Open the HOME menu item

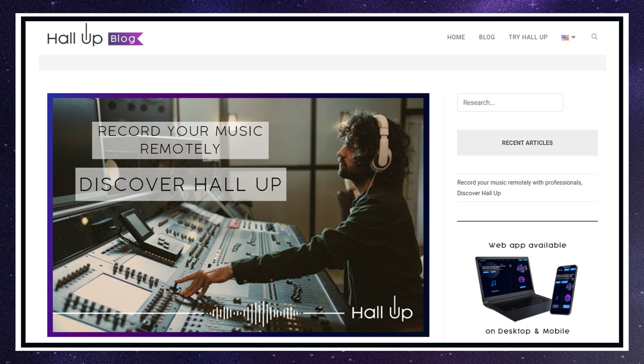(456, 37)
